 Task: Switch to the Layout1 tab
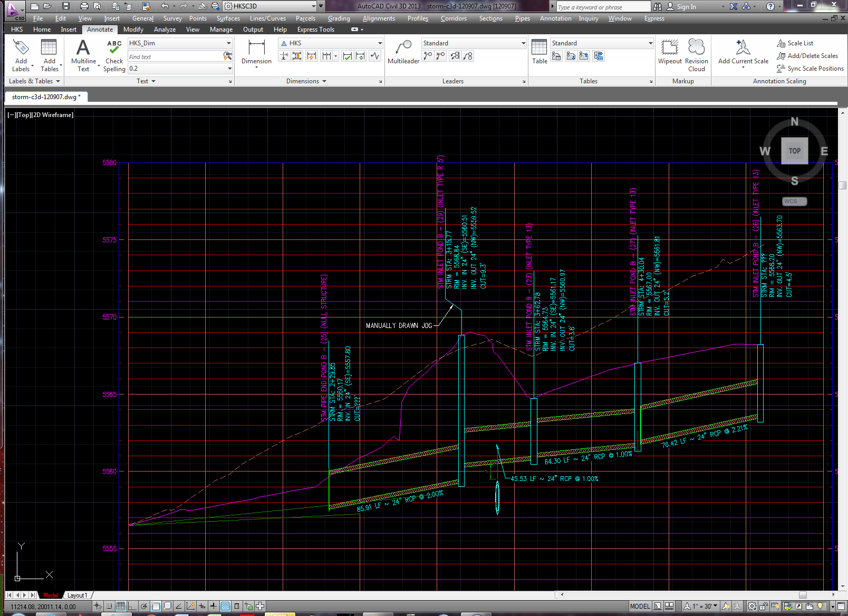78,595
